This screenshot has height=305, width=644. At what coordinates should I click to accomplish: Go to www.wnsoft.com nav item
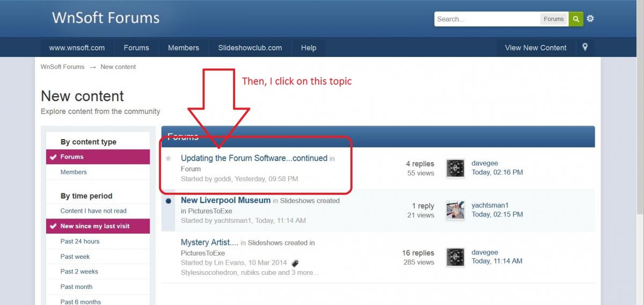(77, 48)
